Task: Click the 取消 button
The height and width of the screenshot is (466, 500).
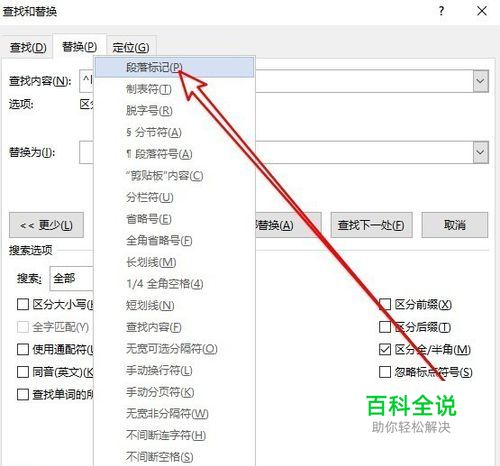Action: pyautogui.click(x=455, y=225)
